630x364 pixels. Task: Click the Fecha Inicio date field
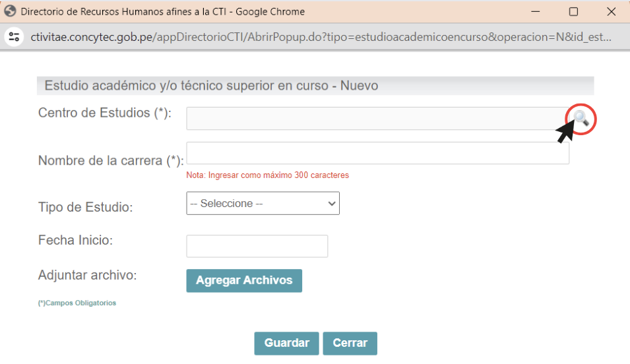click(257, 246)
